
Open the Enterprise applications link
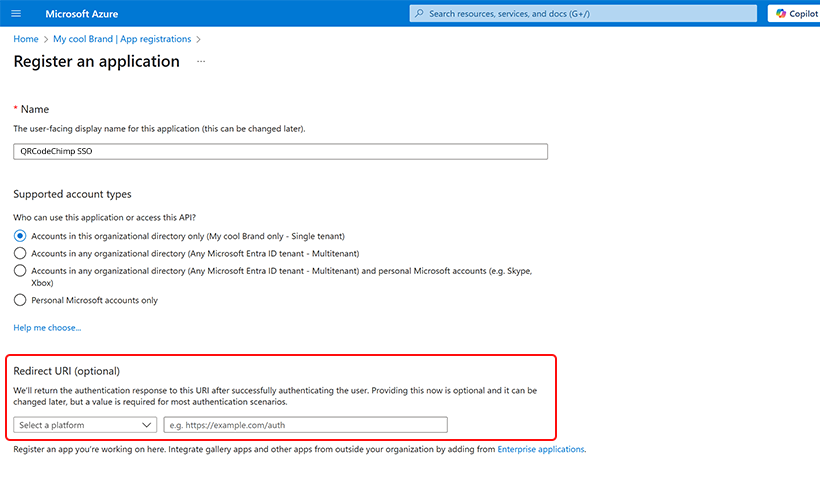click(541, 449)
